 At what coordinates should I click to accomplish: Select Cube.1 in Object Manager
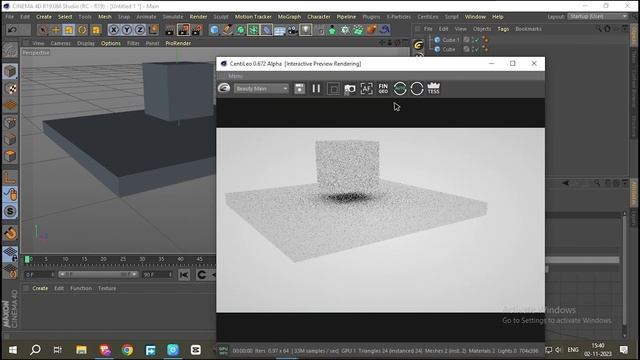click(451, 40)
